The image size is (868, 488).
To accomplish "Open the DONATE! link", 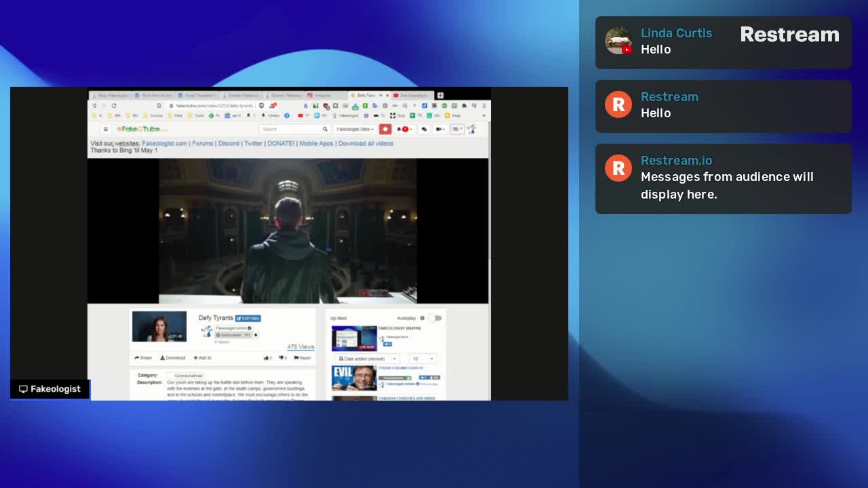I will pyautogui.click(x=281, y=144).
